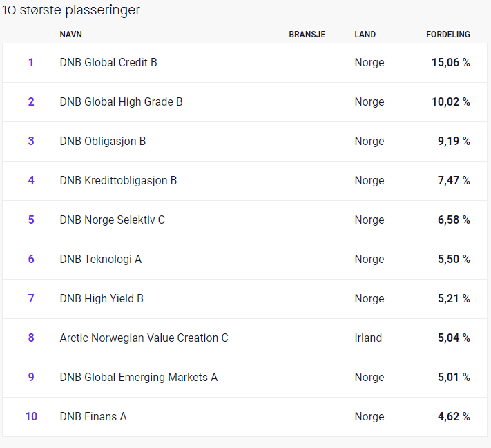This screenshot has width=491, height=448.
Task: Click the 4,62 % allocation value
Action: click(x=454, y=417)
